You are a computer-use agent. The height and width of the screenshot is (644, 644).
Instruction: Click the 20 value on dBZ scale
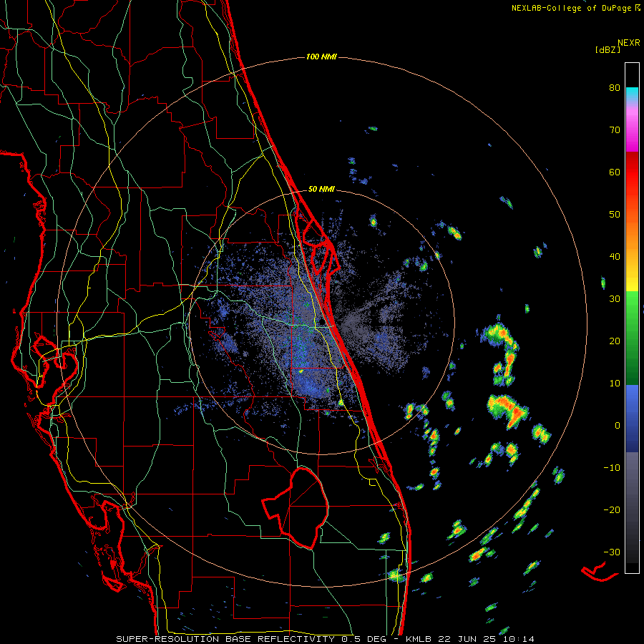click(x=615, y=341)
